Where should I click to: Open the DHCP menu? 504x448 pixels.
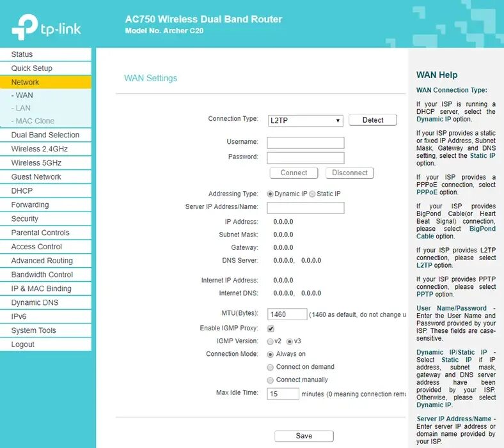coord(45,190)
